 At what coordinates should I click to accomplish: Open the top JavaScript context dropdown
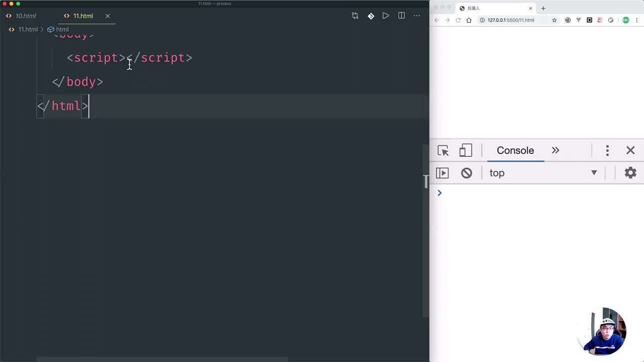[543, 173]
